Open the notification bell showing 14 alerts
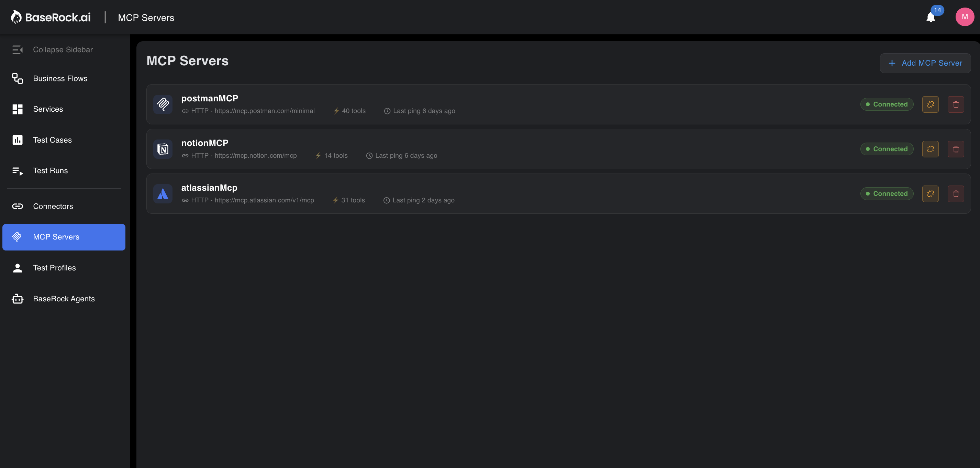This screenshot has width=980, height=468. [931, 17]
